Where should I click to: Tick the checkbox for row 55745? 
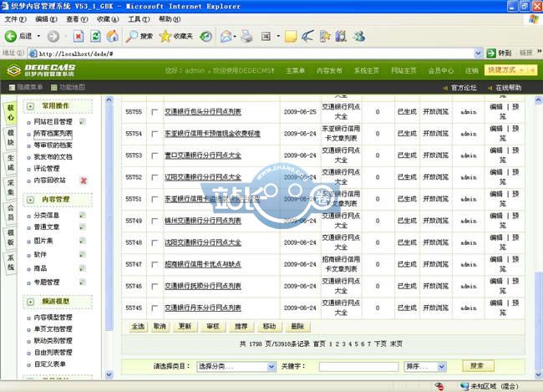click(155, 308)
